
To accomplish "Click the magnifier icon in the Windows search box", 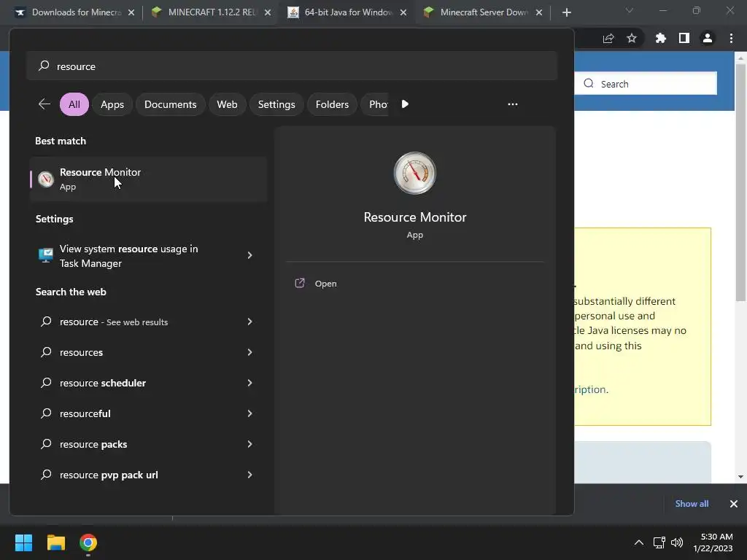I will pyautogui.click(x=44, y=66).
